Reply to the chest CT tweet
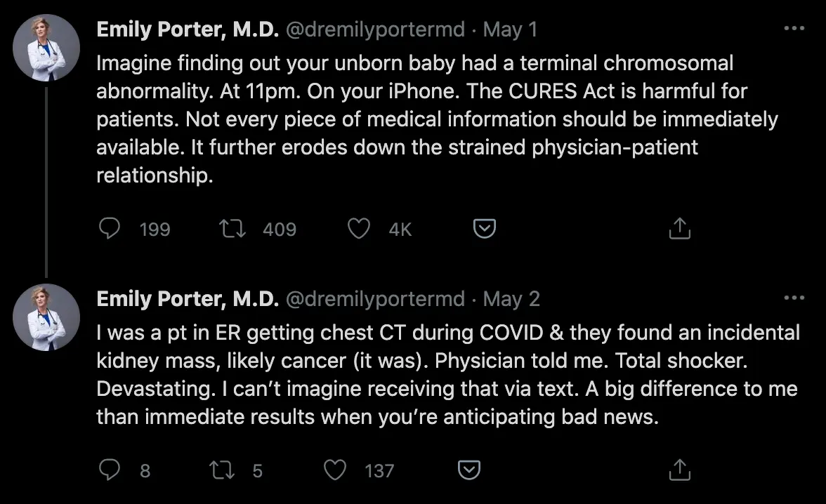826x504 pixels. coord(110,470)
